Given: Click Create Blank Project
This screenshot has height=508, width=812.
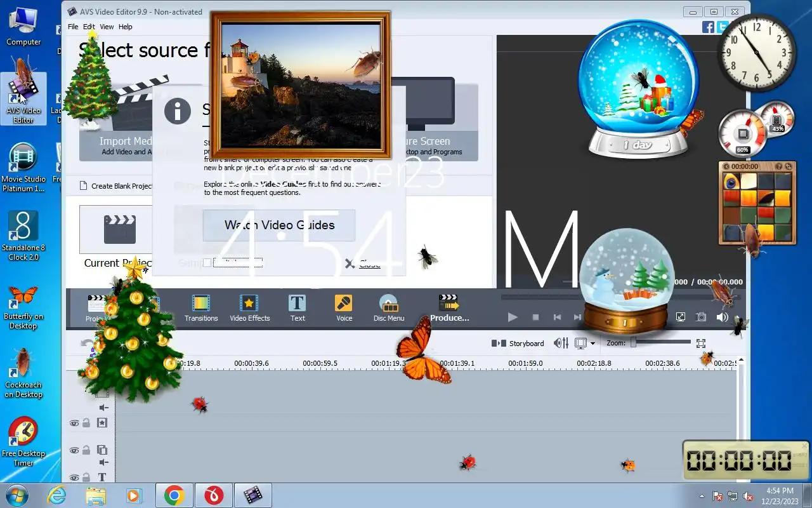Looking at the screenshot, I should pos(116,186).
